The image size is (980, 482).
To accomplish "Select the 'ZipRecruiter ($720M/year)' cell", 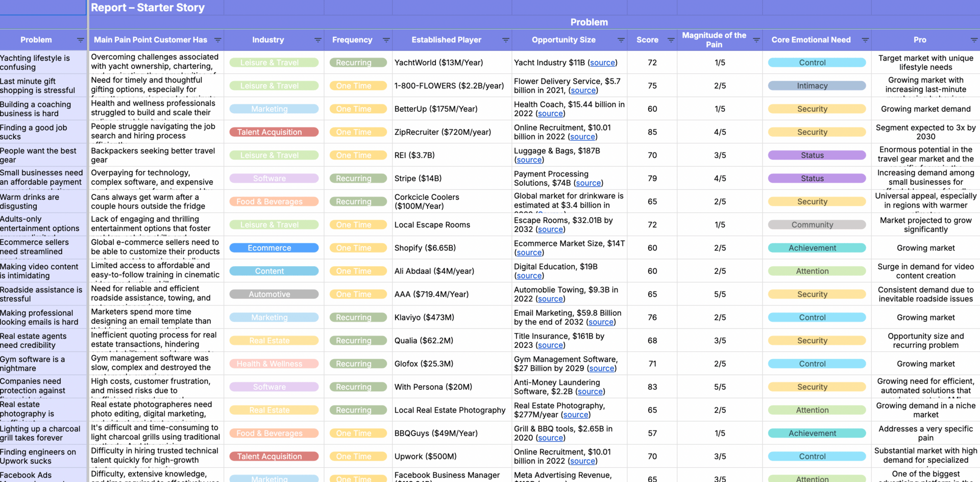I will (452, 132).
